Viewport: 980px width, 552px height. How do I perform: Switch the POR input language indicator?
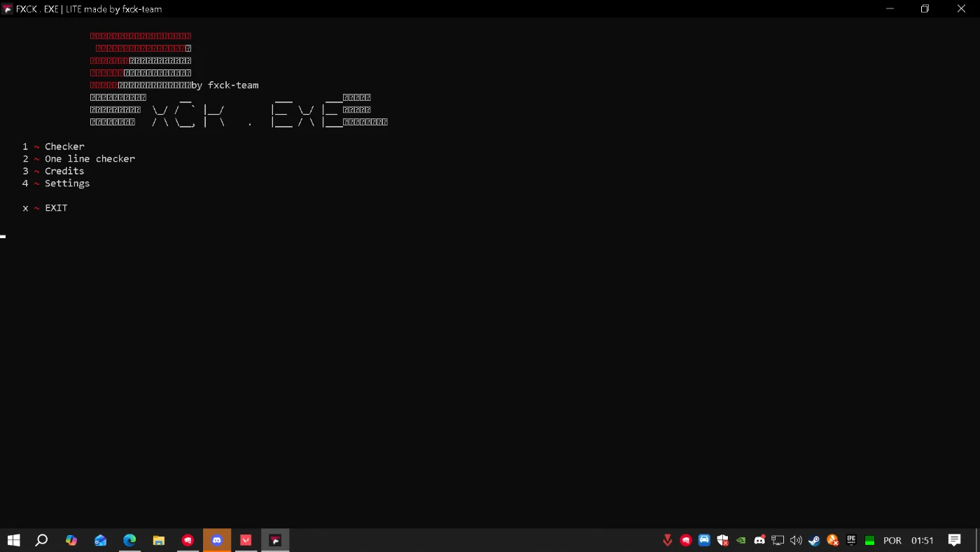892,540
